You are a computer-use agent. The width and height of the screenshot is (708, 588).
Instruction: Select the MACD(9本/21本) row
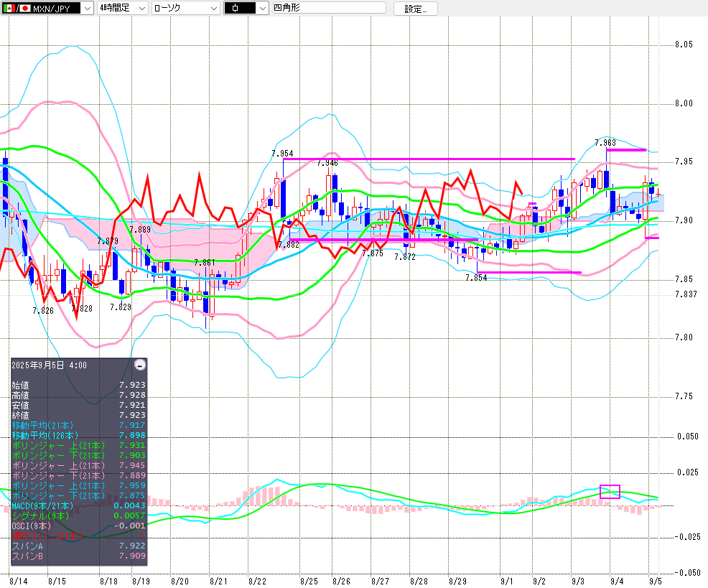click(78, 505)
